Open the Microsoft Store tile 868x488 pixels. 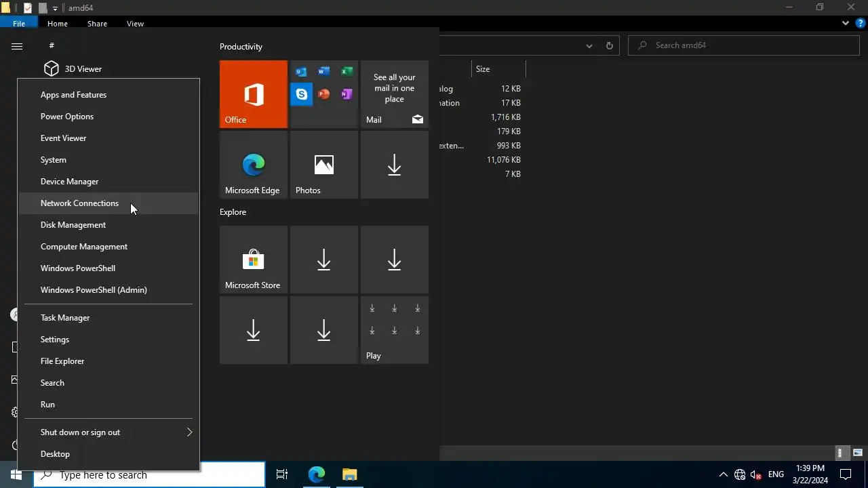(254, 260)
